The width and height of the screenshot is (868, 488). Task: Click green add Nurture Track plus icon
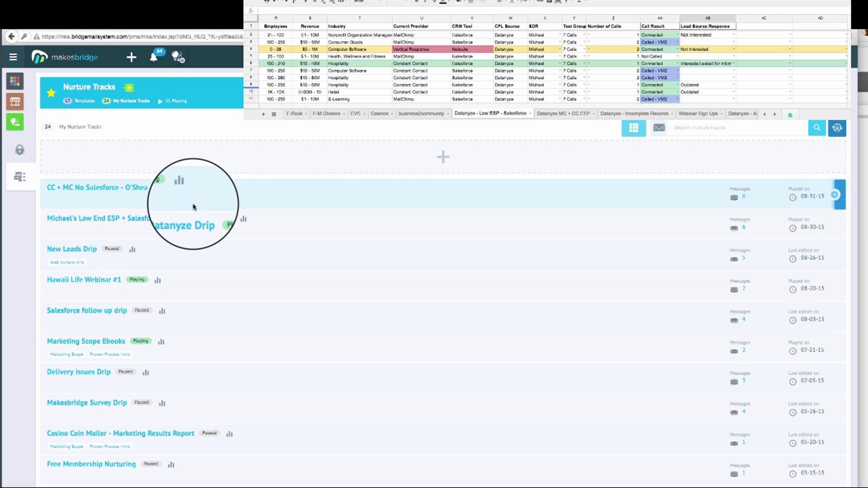pos(129,87)
